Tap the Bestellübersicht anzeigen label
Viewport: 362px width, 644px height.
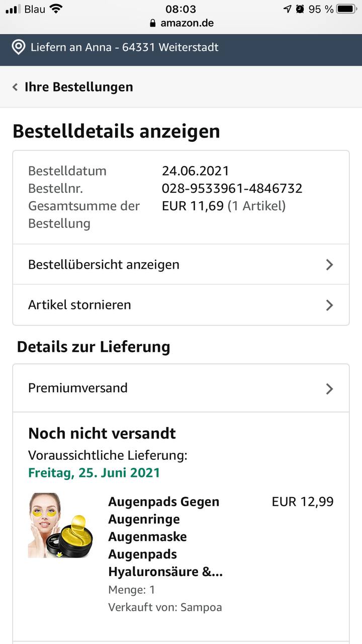(104, 265)
